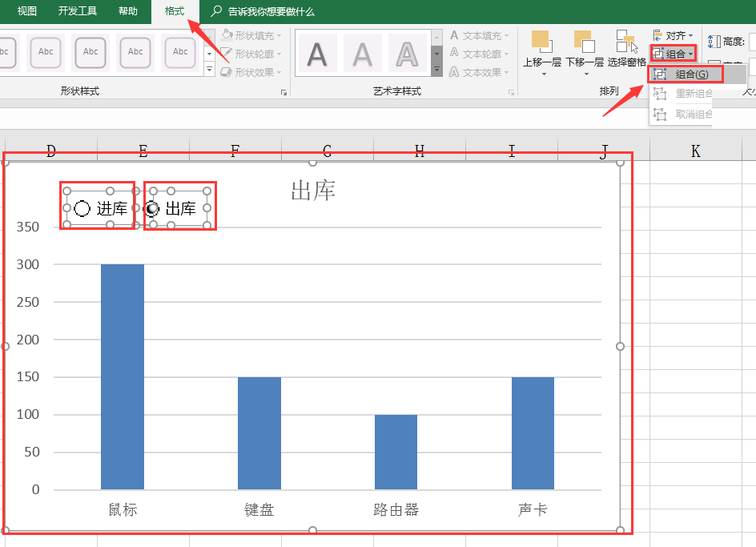
Task: Apply the black-fill WordArt style
Action: pos(317,54)
